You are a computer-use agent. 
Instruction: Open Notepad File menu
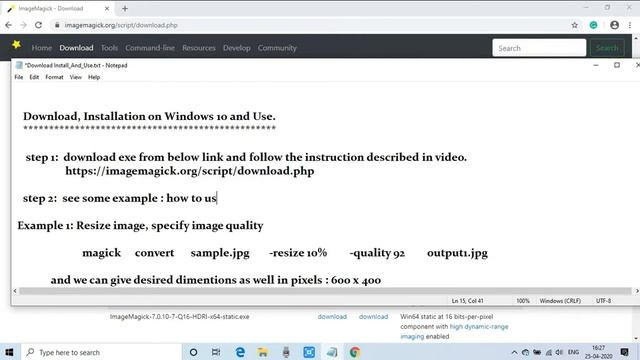click(19, 77)
